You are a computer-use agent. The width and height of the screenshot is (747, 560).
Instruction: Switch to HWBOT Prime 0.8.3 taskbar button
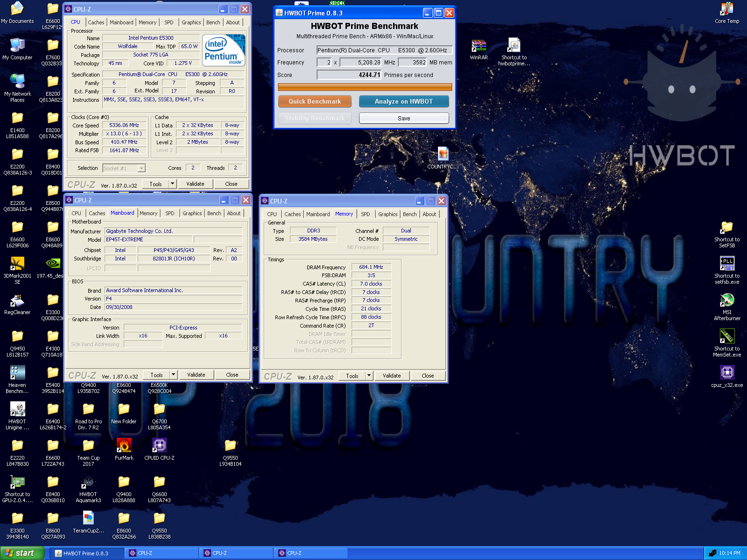[x=87, y=553]
